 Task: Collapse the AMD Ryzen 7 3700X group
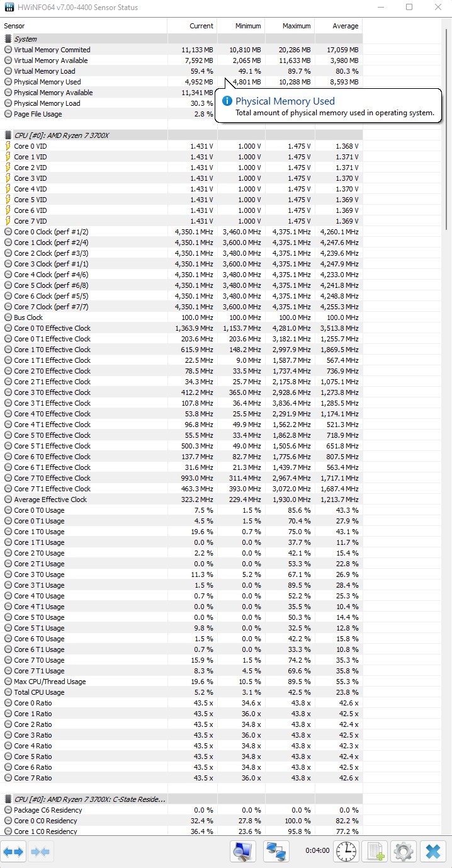[x=7, y=134]
